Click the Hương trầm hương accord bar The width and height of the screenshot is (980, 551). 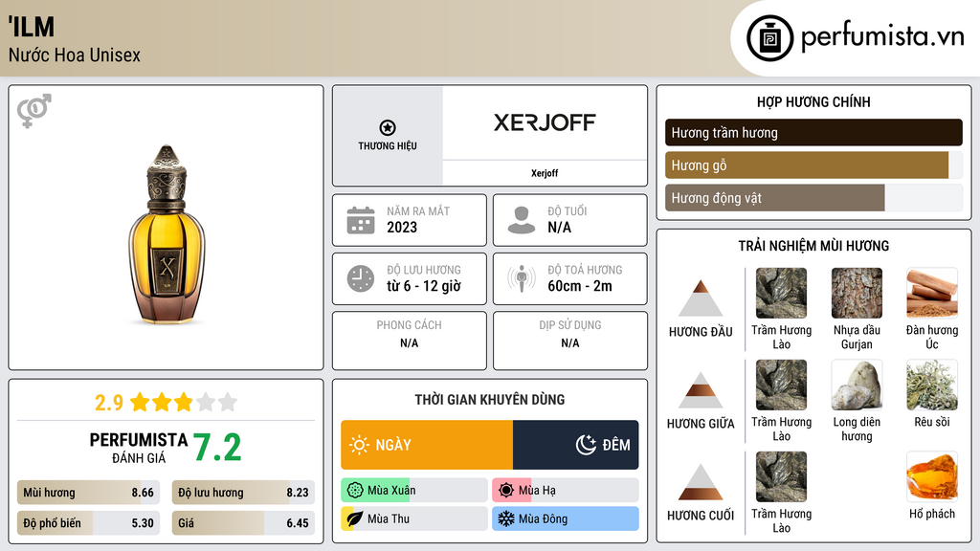(x=813, y=133)
